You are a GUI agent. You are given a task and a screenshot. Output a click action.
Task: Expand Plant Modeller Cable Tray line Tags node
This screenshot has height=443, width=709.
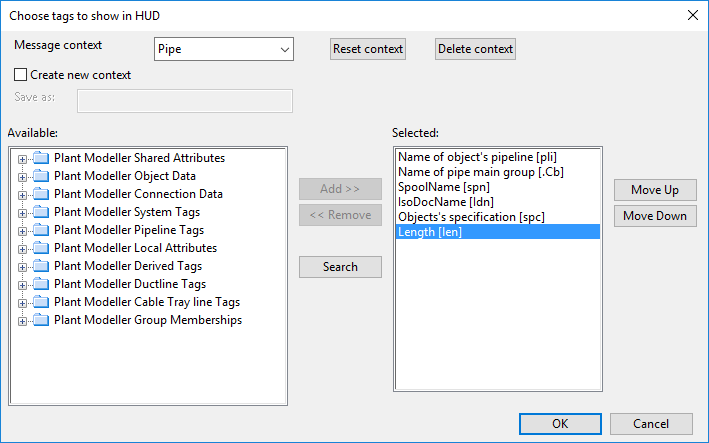tap(22, 303)
